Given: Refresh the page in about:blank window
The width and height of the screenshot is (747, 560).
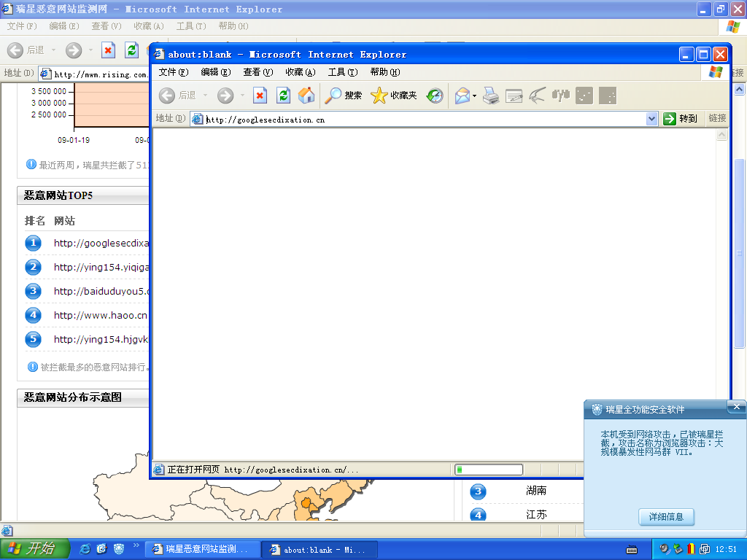Looking at the screenshot, I should [x=284, y=96].
